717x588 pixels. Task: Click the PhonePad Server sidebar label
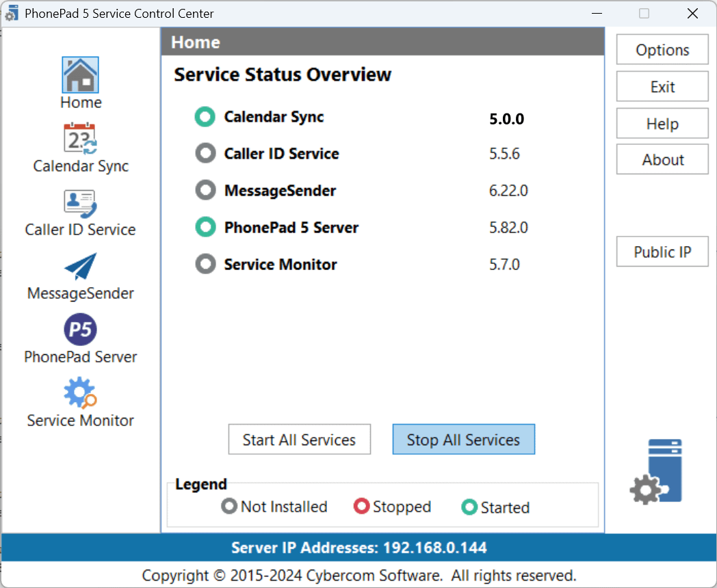81,356
